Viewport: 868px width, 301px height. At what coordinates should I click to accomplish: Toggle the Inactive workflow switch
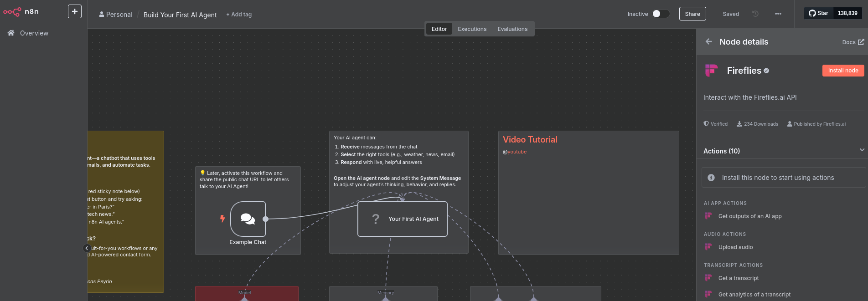coord(661,14)
